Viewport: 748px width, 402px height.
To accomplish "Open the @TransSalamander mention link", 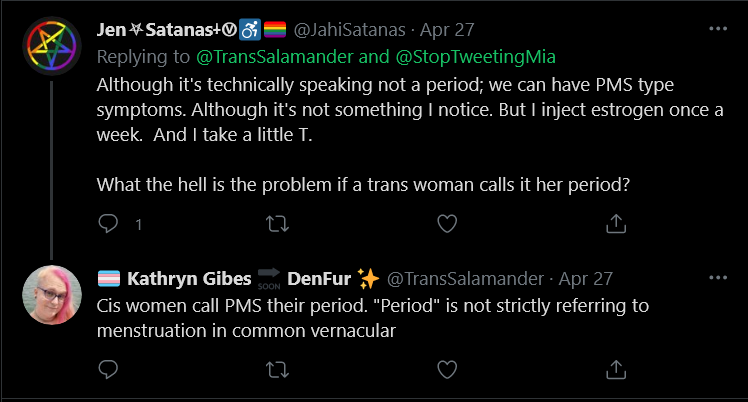I will (274, 57).
